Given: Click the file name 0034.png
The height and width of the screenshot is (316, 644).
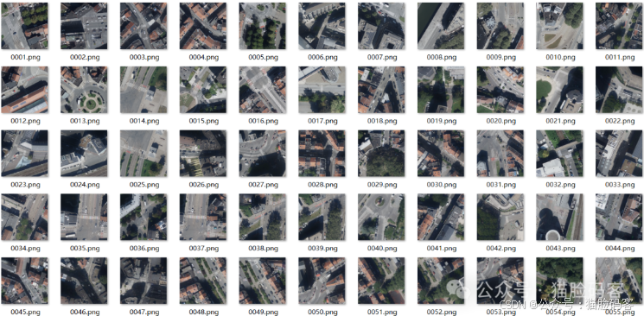Looking at the screenshot, I should click(x=25, y=249).
